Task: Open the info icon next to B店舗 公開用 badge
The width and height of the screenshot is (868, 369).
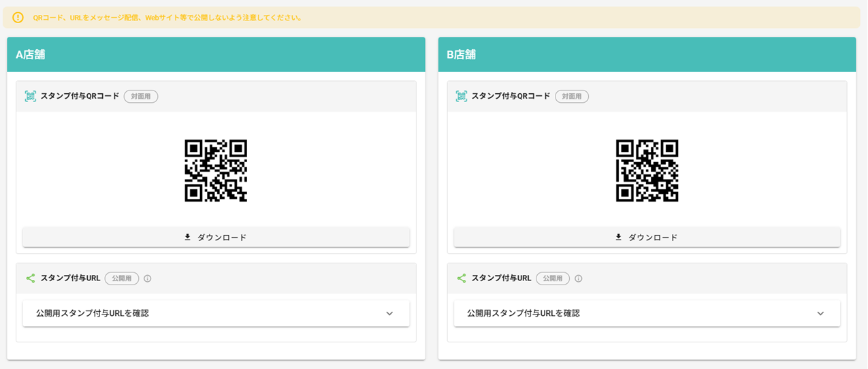Action: [x=579, y=278]
